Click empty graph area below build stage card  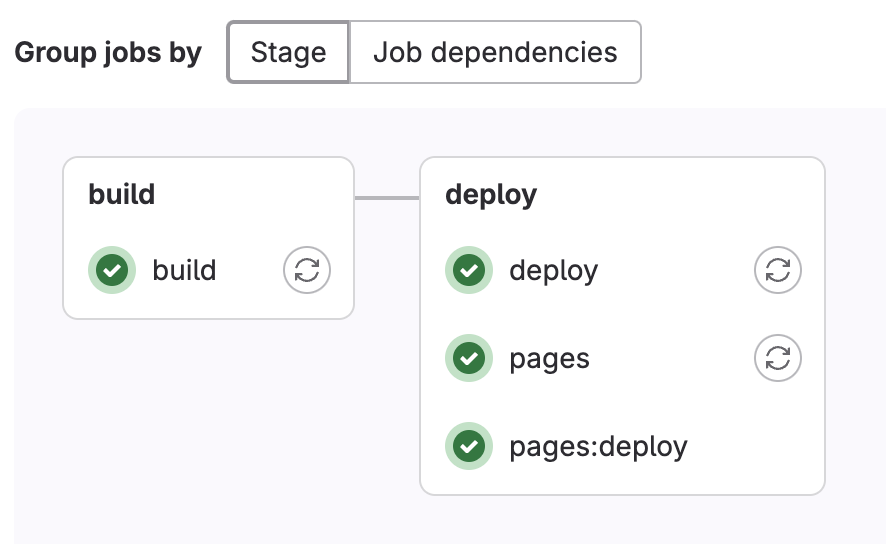[208, 420]
